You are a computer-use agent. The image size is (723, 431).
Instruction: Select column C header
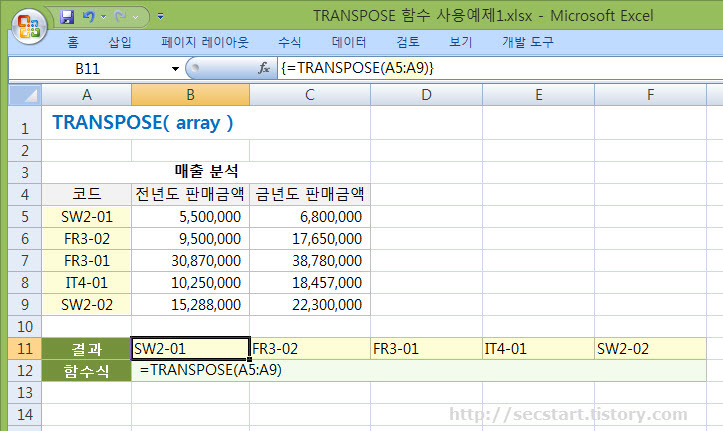310,94
